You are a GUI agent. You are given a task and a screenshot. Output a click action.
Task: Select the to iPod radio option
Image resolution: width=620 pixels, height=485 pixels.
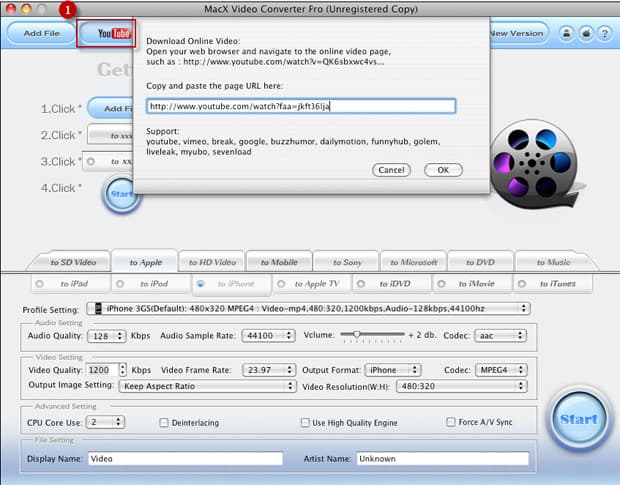[x=120, y=284]
